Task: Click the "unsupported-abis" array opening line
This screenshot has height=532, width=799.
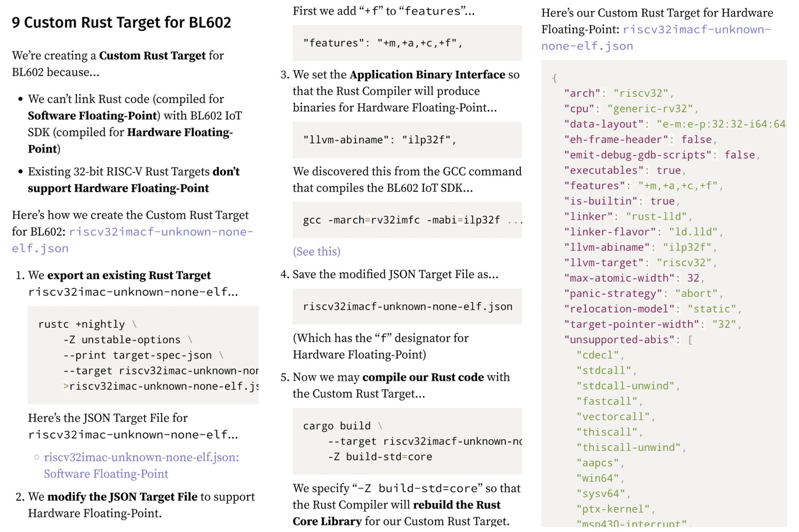Action: pos(628,340)
